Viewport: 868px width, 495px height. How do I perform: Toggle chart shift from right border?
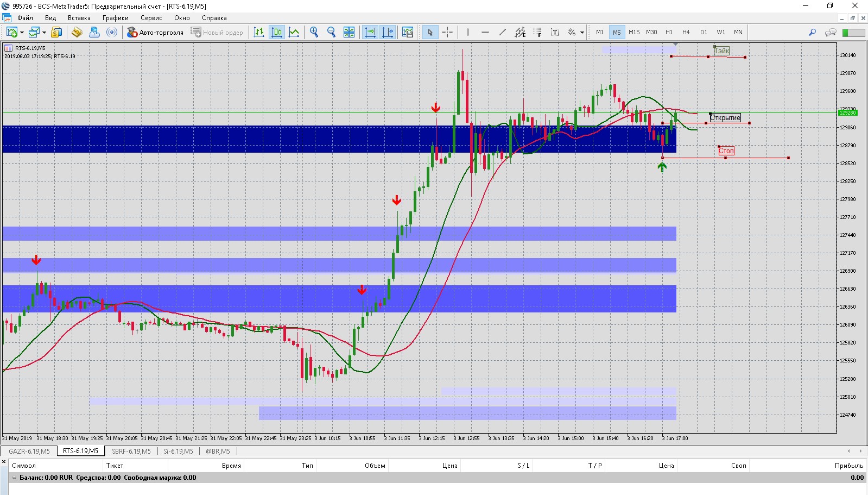(x=388, y=33)
